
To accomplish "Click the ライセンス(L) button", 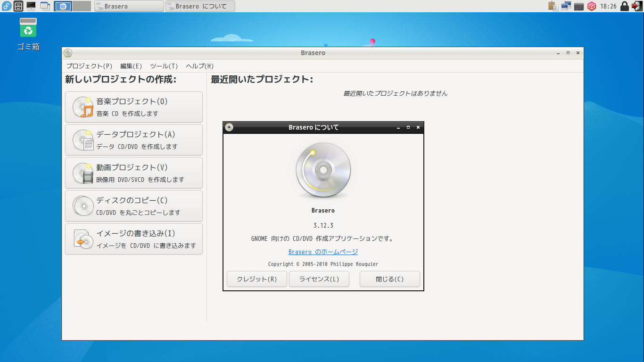I will pyautogui.click(x=319, y=279).
